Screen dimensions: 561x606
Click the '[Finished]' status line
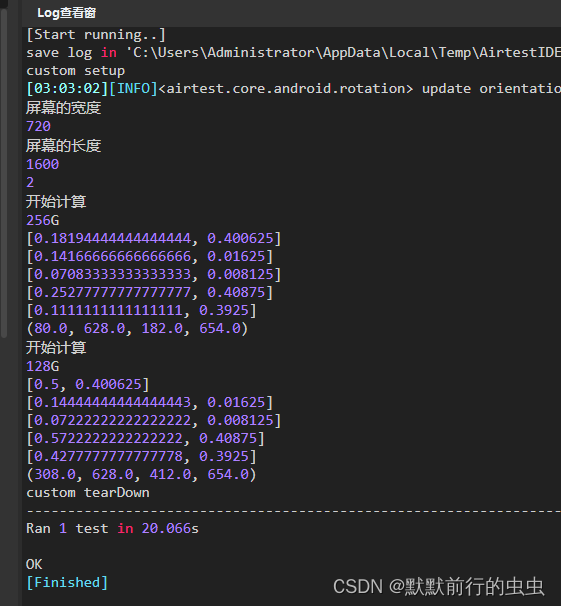tap(67, 582)
